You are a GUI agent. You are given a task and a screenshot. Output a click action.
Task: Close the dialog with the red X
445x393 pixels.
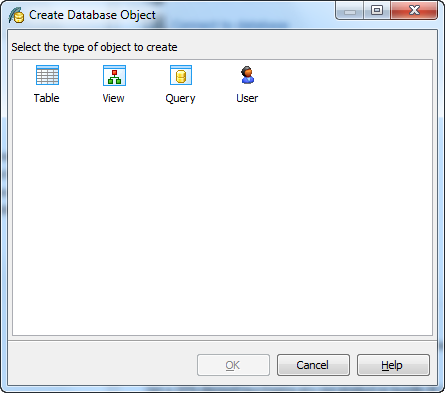click(x=414, y=11)
